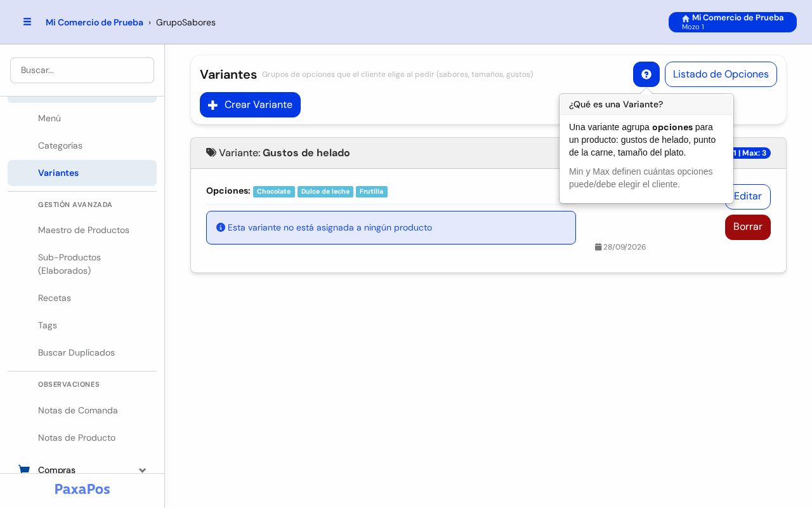Click Mi Comercio de Prueba breadcrumb link
Viewport: 812px width, 508px height.
95,22
